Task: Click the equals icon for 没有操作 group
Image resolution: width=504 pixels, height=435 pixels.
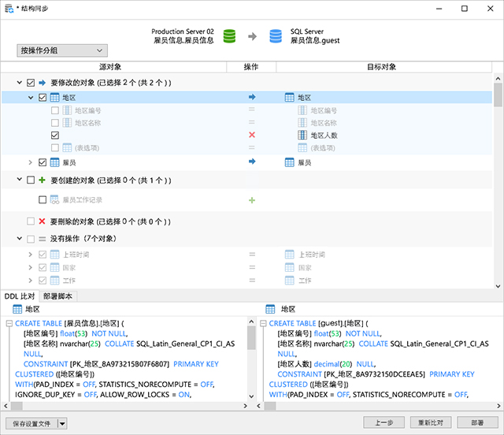Action: click(x=42, y=239)
